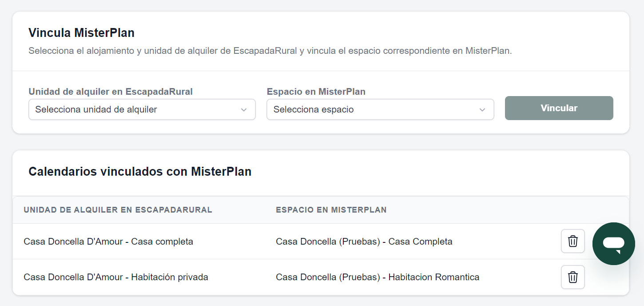644x306 pixels.
Task: Select Casa Doncella D'Amour - Habitación privada cell
Action: [116, 277]
